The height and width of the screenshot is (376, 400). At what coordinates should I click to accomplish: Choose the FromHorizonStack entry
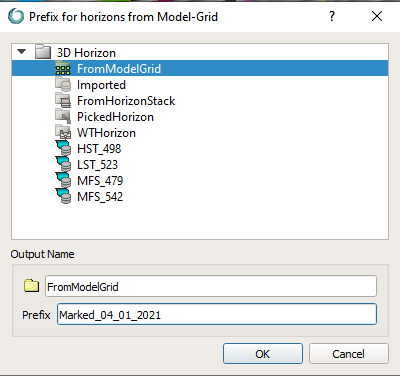pyautogui.click(x=126, y=101)
